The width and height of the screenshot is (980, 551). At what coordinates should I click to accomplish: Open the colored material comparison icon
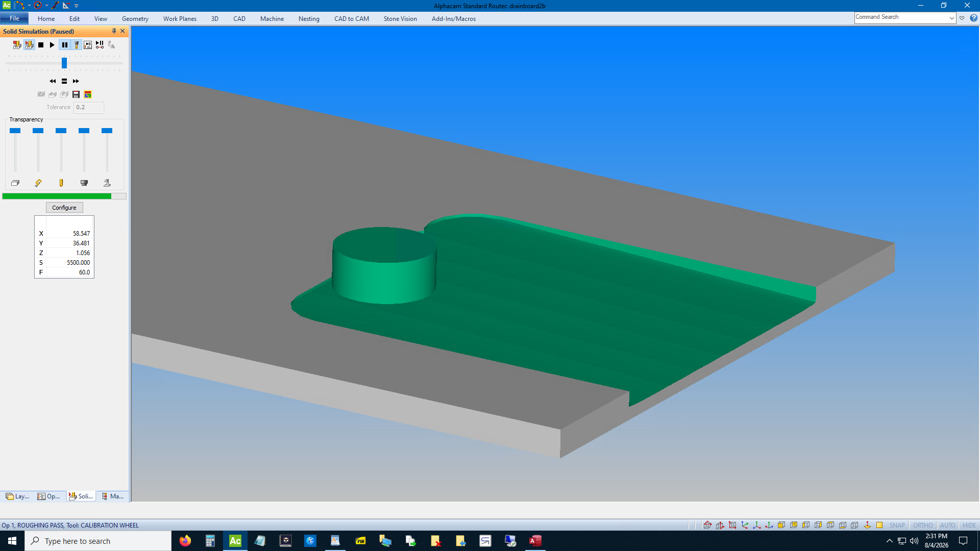(x=88, y=94)
